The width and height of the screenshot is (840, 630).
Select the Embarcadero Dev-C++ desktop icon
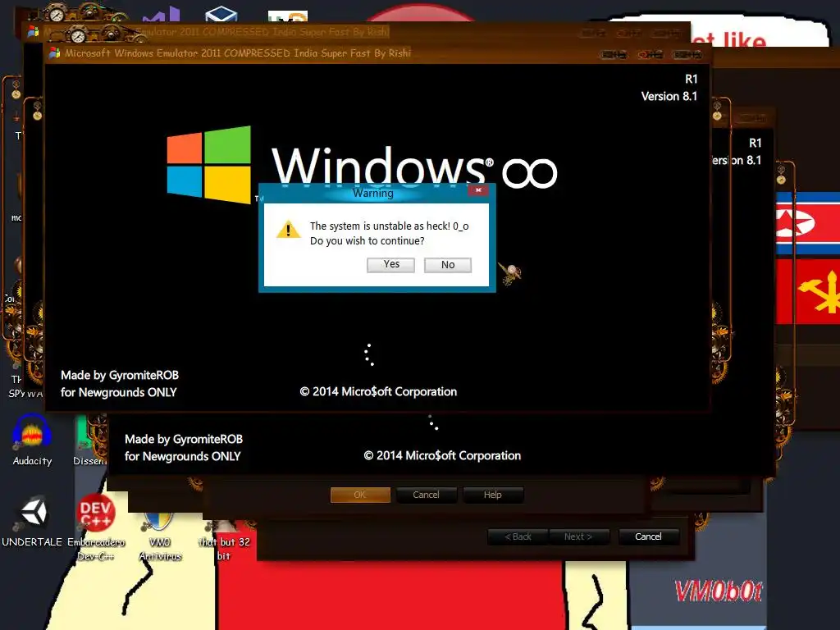pyautogui.click(x=96, y=527)
